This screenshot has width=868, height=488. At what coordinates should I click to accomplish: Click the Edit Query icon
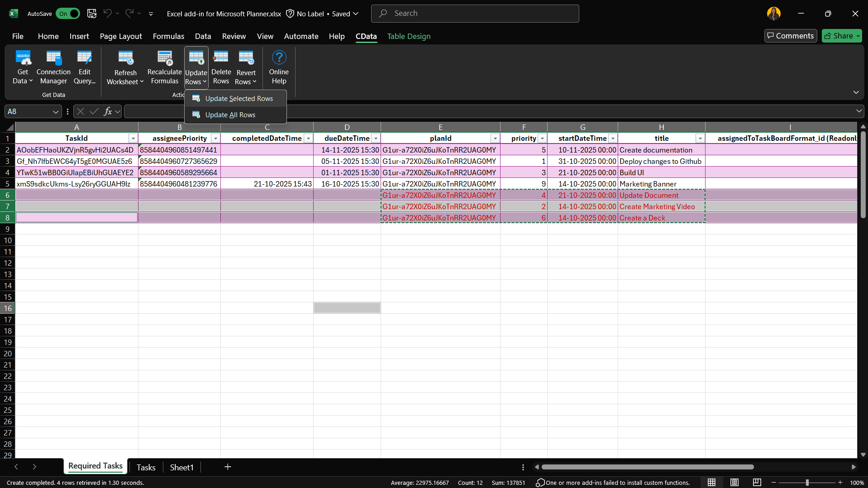click(x=84, y=58)
